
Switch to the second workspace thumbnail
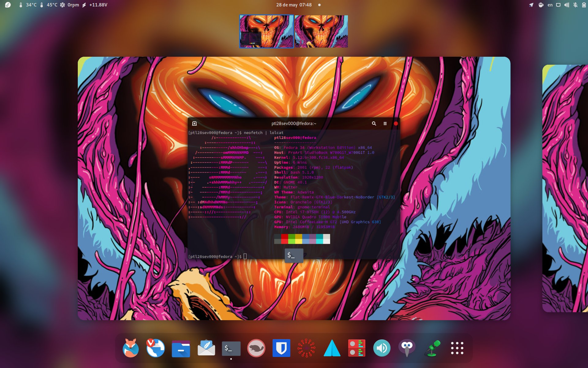pos(321,31)
